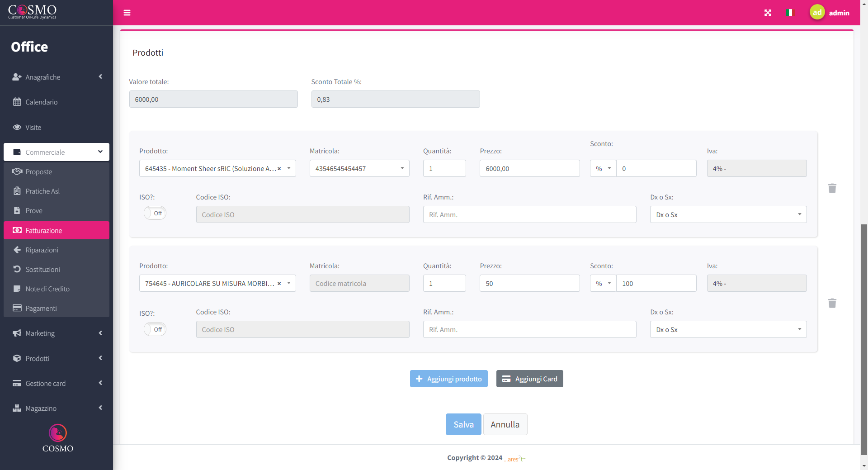Screen dimensions: 868x470
Task: Open the Visite section
Action: point(57,127)
